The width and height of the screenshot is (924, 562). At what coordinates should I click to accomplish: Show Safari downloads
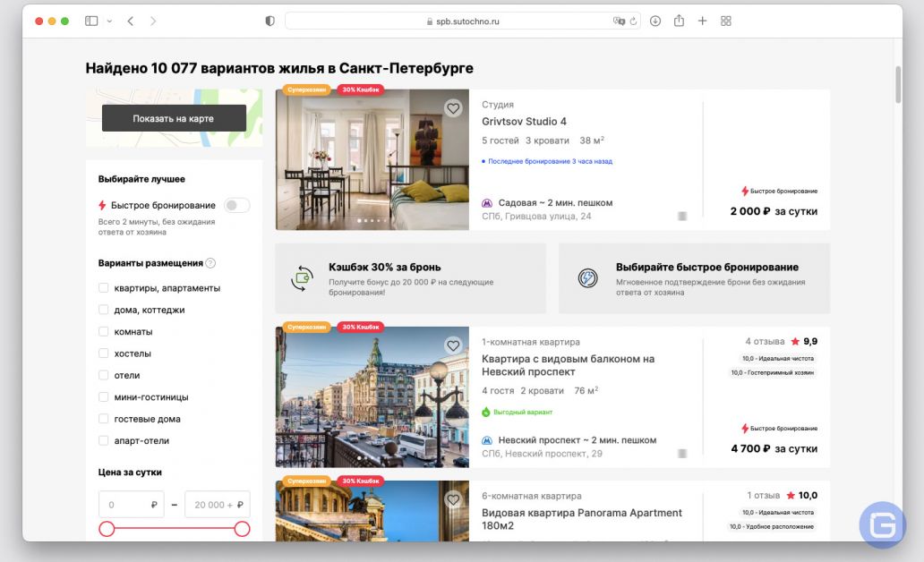point(655,21)
